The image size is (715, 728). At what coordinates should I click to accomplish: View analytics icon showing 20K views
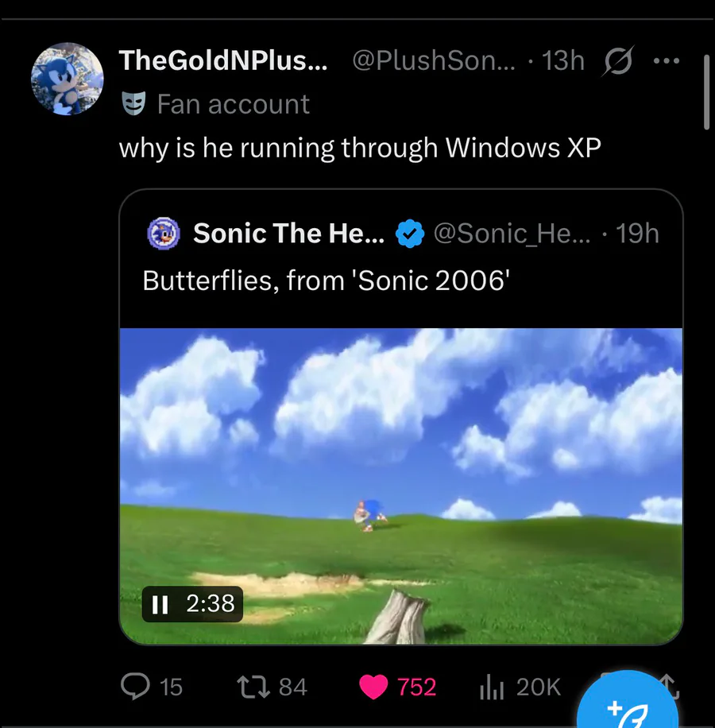coord(493,687)
